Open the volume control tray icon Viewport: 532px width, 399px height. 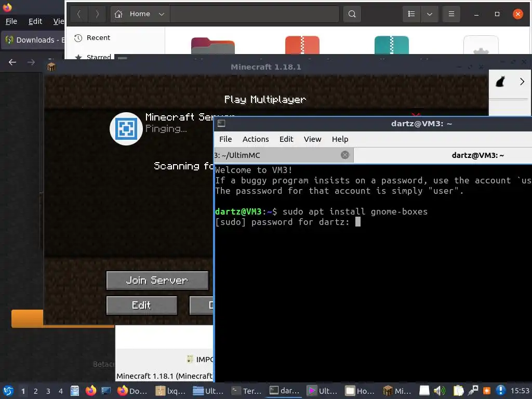point(440,391)
